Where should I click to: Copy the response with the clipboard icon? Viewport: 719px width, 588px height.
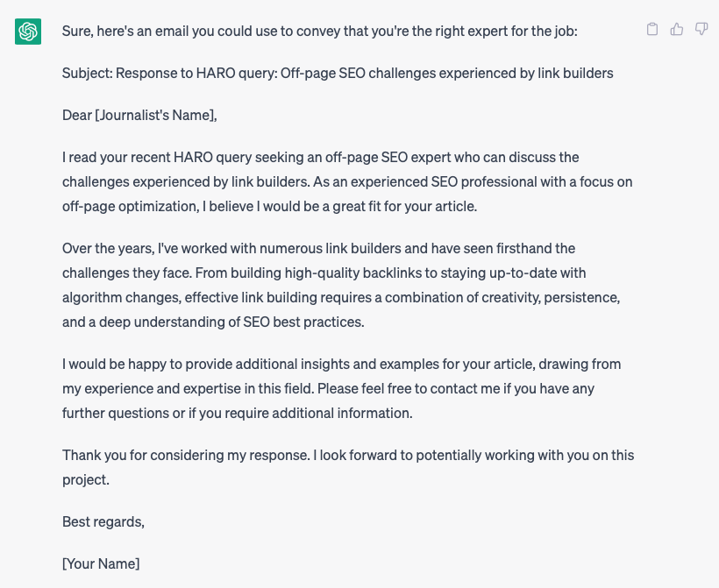(x=652, y=29)
